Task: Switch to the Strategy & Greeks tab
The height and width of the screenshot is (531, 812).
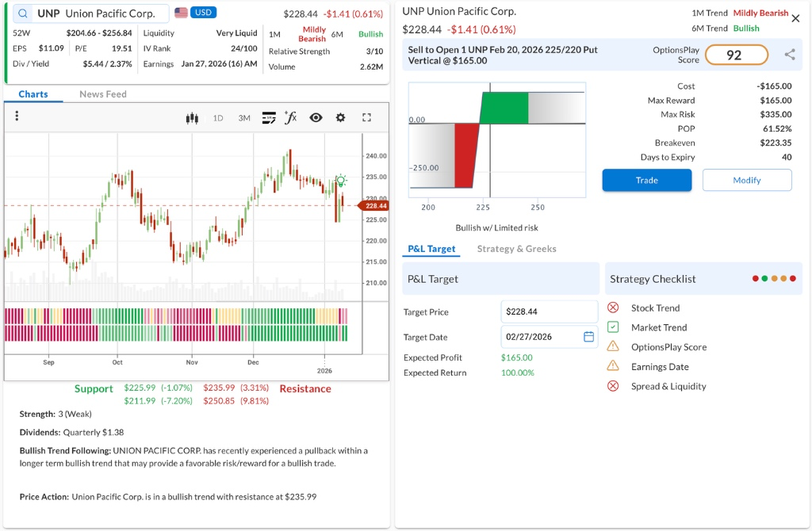Action: [516, 248]
